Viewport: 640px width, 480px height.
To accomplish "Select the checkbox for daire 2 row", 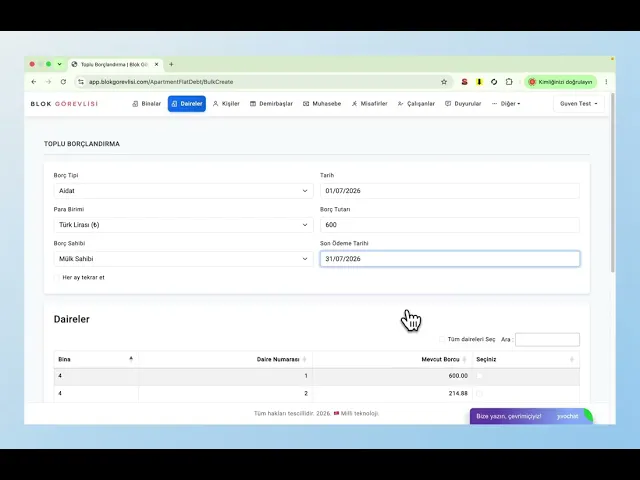I will click(480, 393).
